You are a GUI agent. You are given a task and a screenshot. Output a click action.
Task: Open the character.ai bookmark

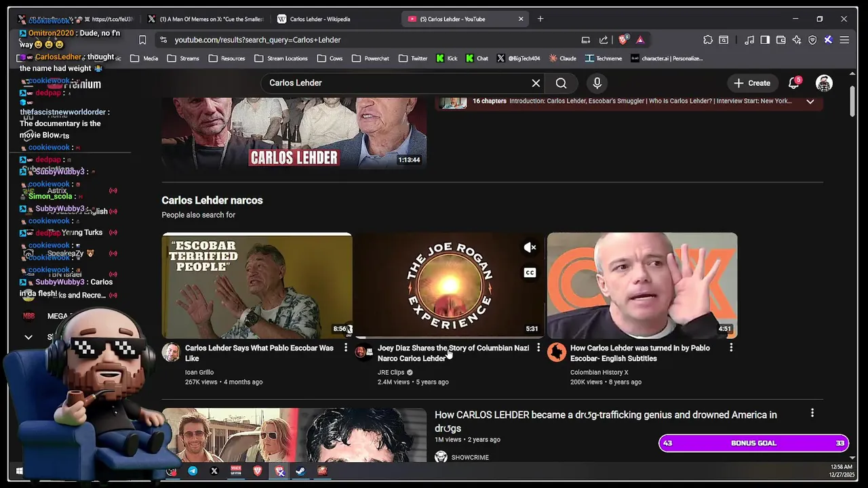click(667, 58)
